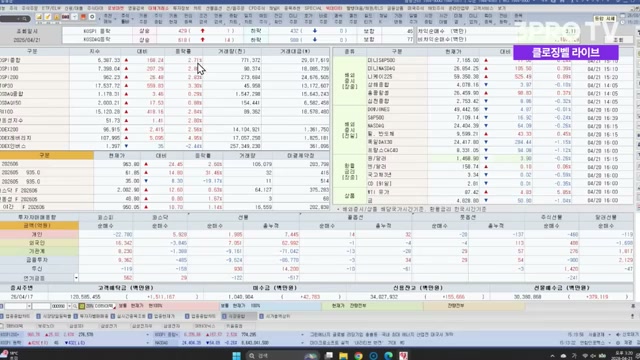This screenshot has width=640, height=360.
Task: Open Microsoft Edge from the taskbar
Action: [388, 356]
